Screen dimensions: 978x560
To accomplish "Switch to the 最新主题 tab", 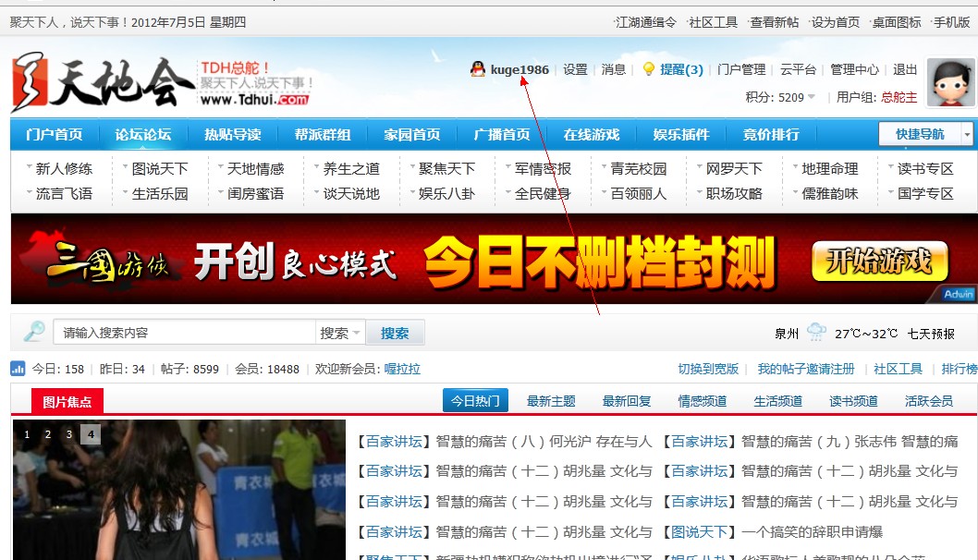I will click(551, 401).
